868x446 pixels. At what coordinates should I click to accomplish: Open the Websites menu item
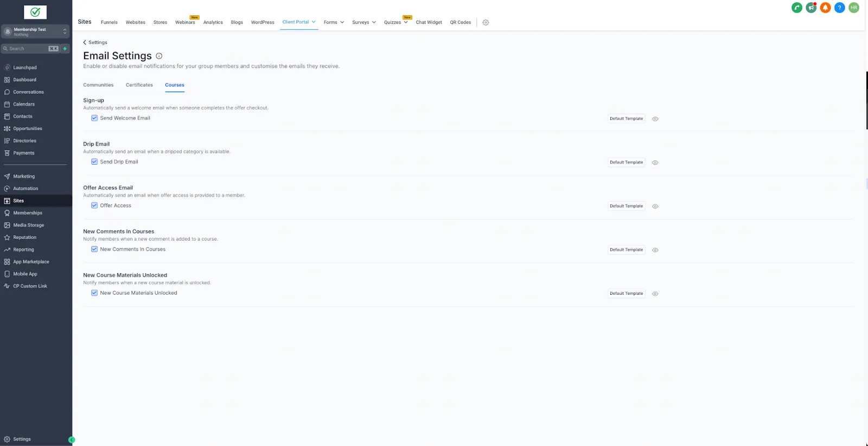pos(136,22)
